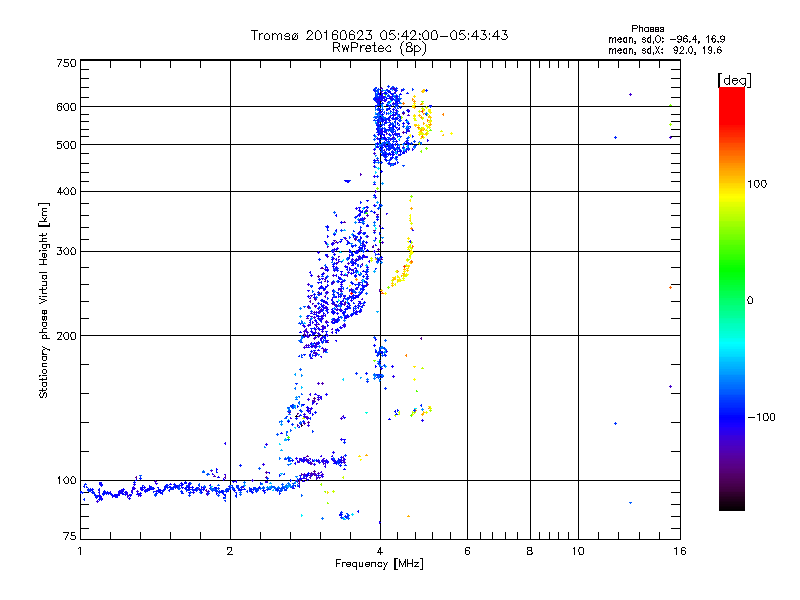
Task: Click the '300' y-axis tick label
Action: pyautogui.click(x=66, y=252)
